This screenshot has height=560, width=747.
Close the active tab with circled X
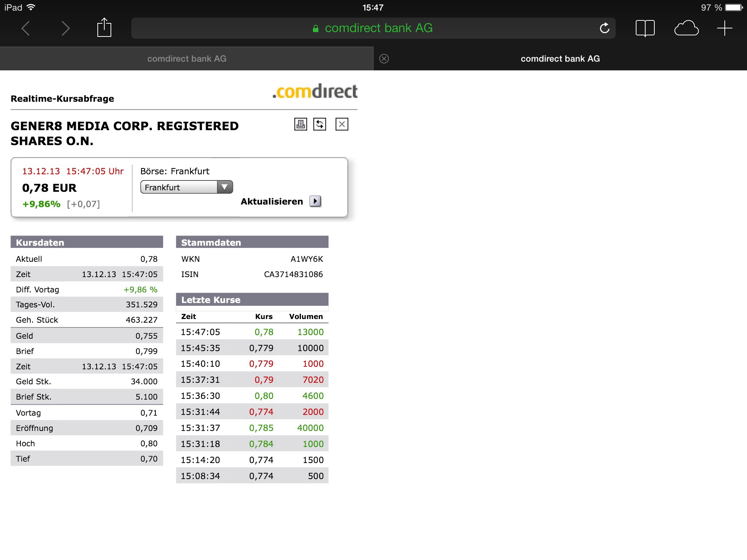click(384, 59)
